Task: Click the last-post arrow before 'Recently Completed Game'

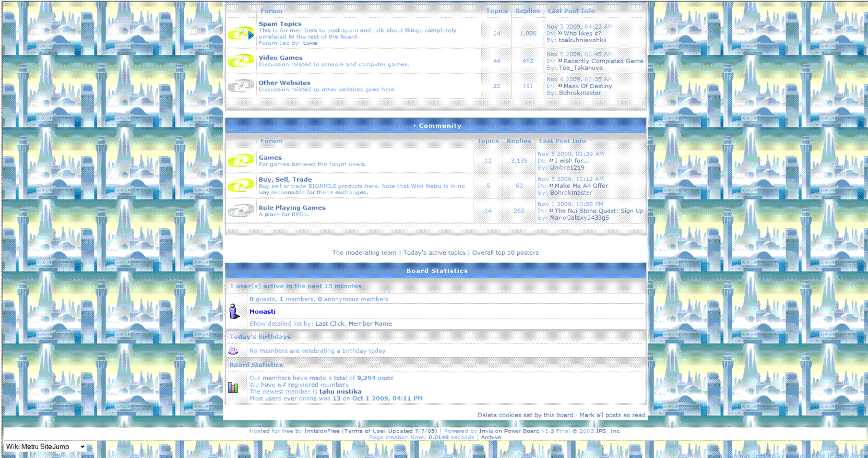Action: pyautogui.click(x=560, y=61)
